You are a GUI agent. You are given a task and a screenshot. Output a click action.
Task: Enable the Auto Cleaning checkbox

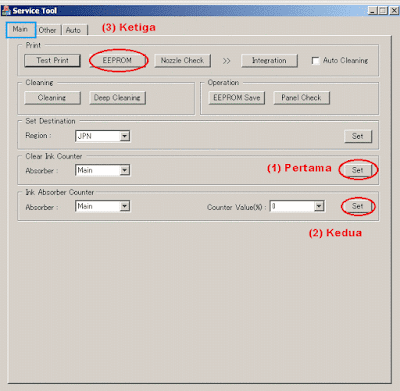[315, 61]
